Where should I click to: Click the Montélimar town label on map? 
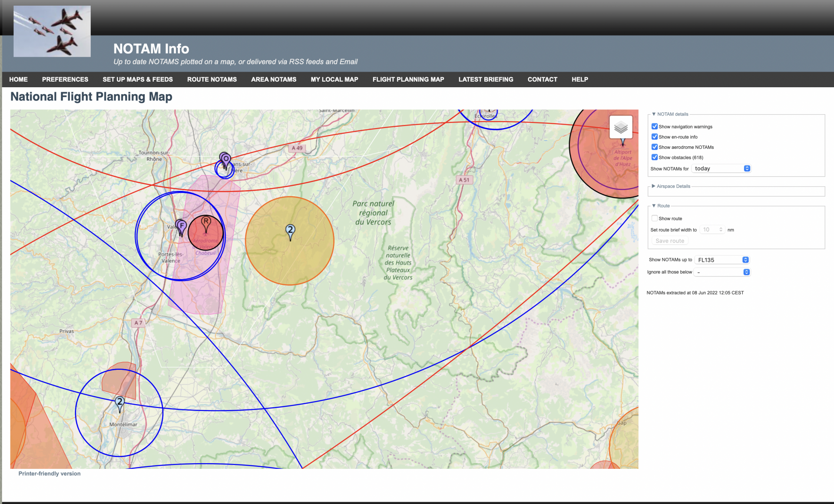click(x=123, y=424)
